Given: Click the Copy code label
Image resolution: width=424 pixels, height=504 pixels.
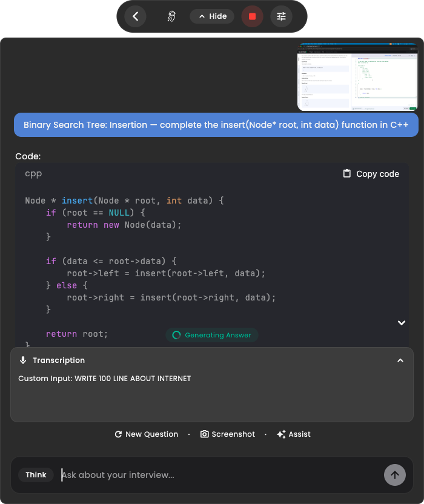Looking at the screenshot, I should click(377, 174).
